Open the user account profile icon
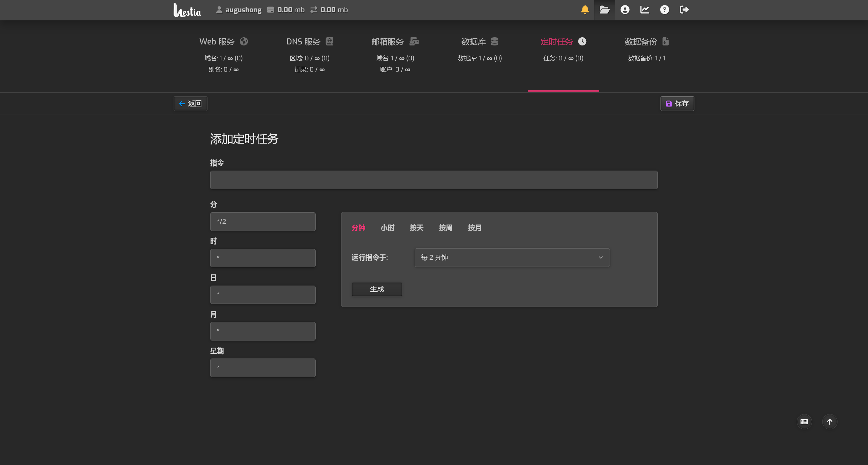This screenshot has height=465, width=868. pyautogui.click(x=625, y=9)
